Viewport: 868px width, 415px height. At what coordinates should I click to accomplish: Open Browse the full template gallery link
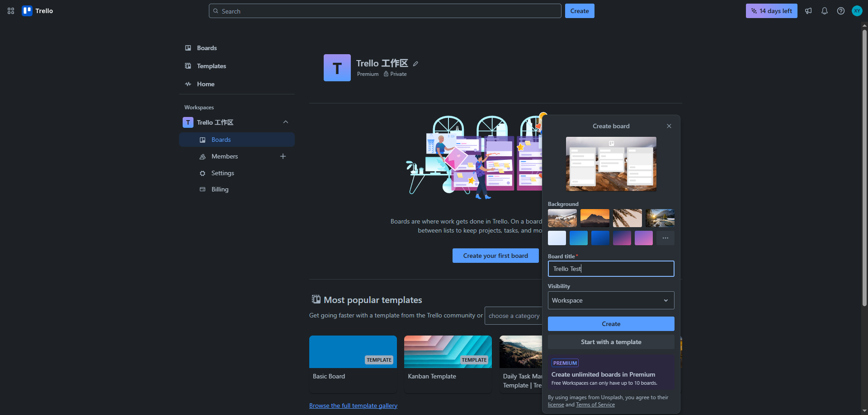[353, 406]
